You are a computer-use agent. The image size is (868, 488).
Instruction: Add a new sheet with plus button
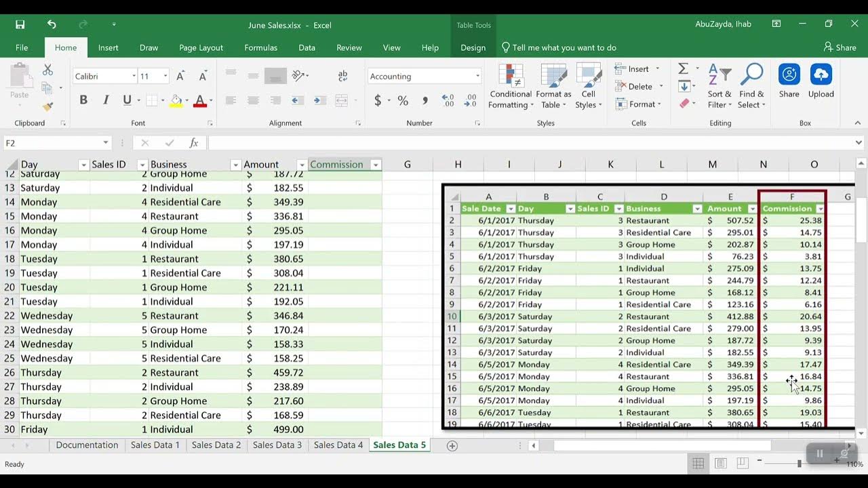click(x=452, y=445)
